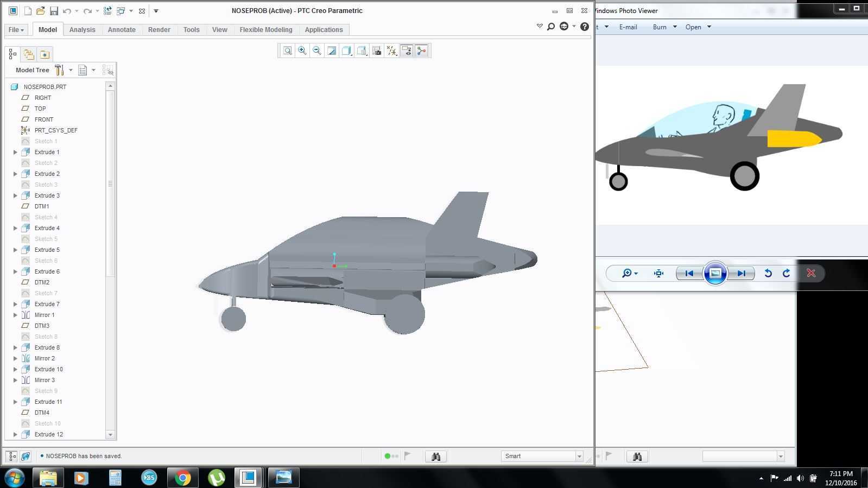Expand Extrude 4 in Model Tree
Image resolution: width=868 pixels, height=488 pixels.
pyautogui.click(x=15, y=228)
